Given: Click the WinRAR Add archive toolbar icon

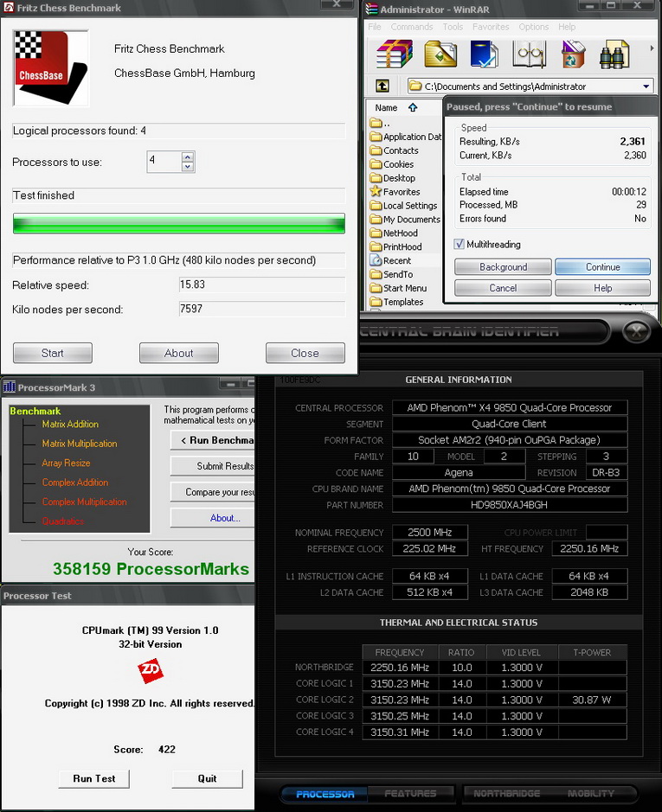Looking at the screenshot, I should (395, 54).
